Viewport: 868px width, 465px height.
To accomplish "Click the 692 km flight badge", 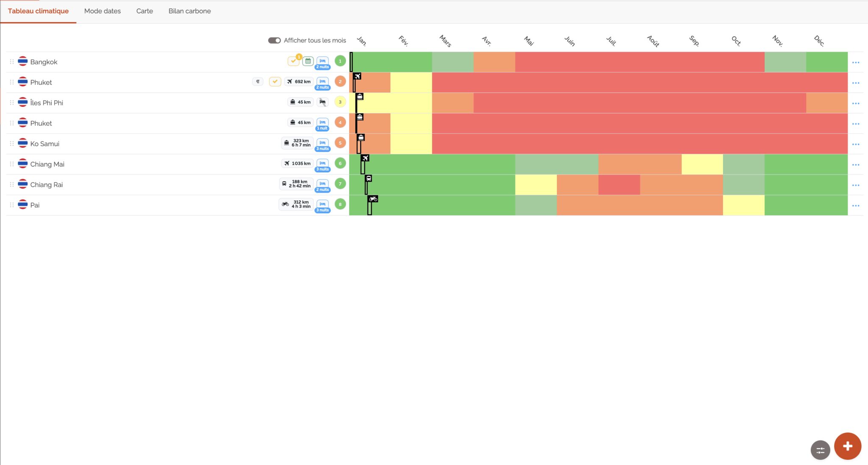I will (299, 81).
